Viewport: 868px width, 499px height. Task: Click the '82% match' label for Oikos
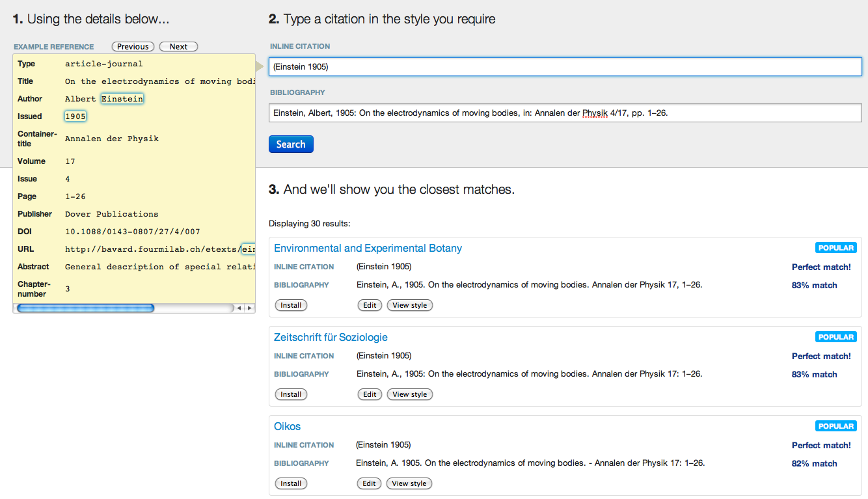[815, 463]
